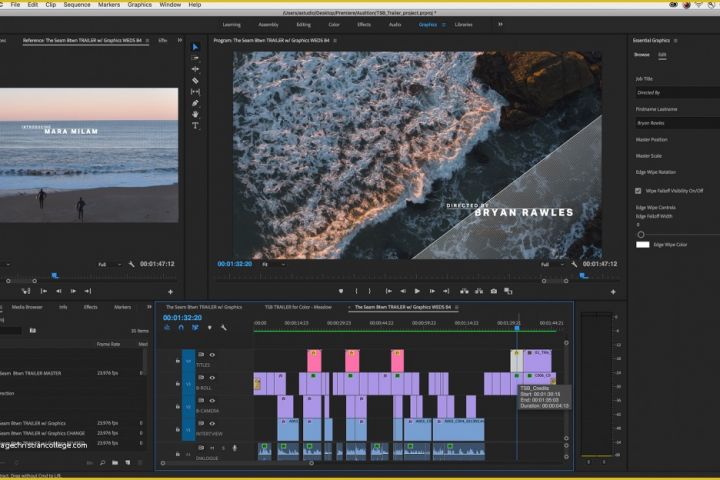Viewport: 720px width, 480px height.
Task: Open Reference monitor Full resolution dropdown
Action: 109,265
